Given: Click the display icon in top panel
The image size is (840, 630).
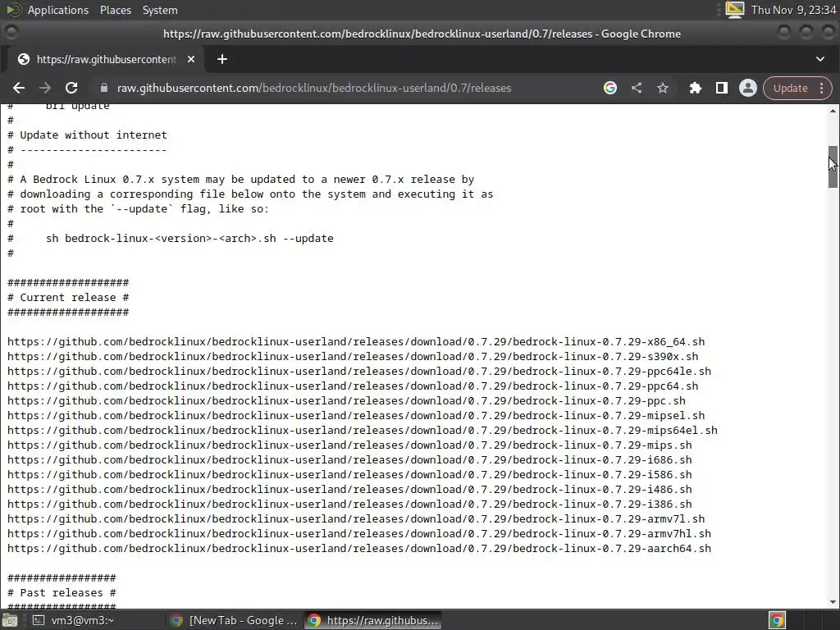Looking at the screenshot, I should [734, 10].
